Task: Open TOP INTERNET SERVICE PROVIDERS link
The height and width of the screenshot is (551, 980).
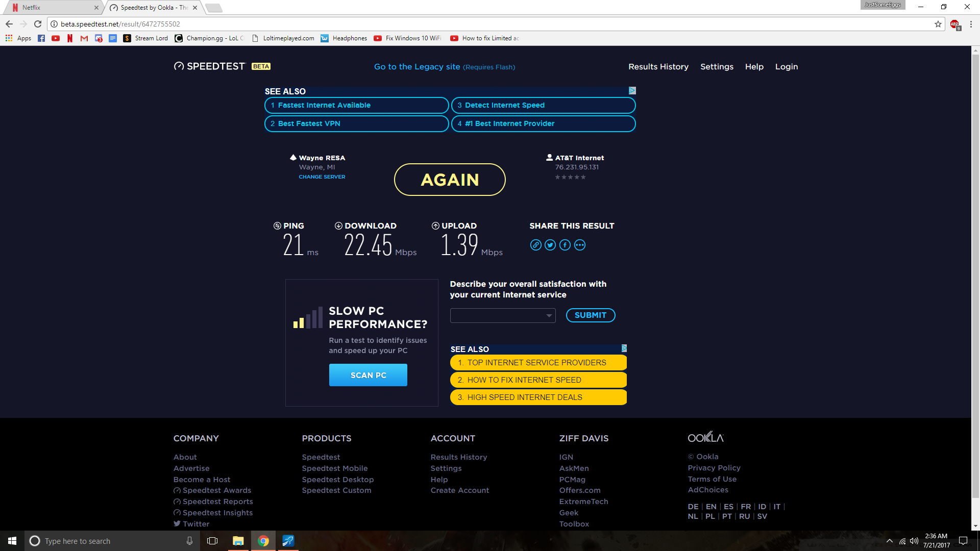Action: 538,363
